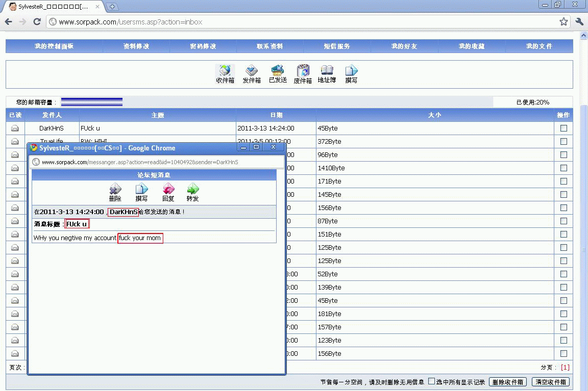This screenshot has width=588, height=391.
Task: Switch to 密码修改 in the navigation bar
Action: coord(203,46)
